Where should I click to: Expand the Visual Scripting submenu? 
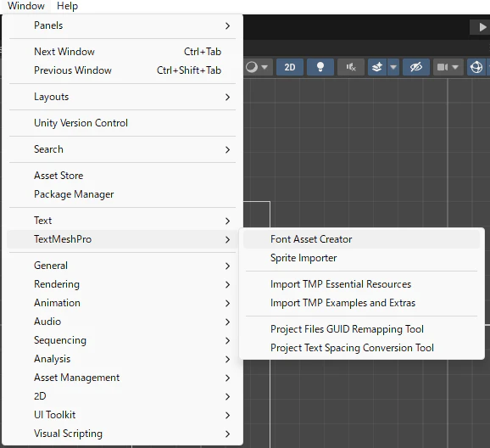point(122,434)
